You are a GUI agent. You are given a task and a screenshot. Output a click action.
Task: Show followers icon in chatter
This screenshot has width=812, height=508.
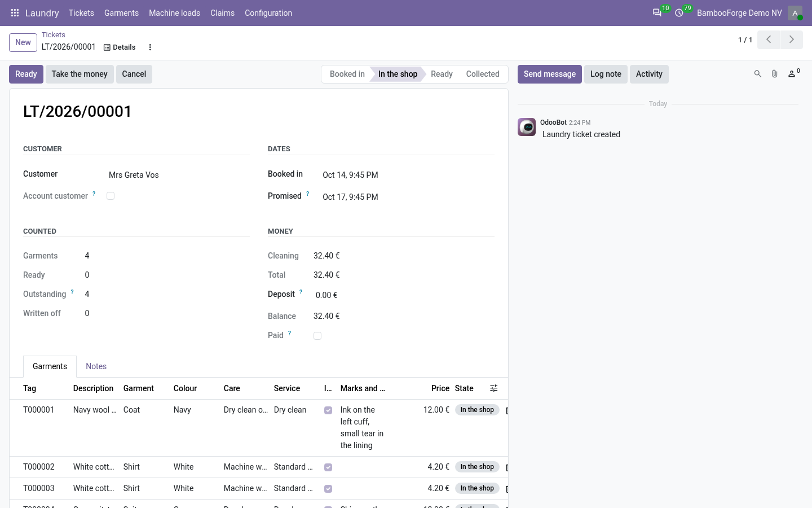793,73
